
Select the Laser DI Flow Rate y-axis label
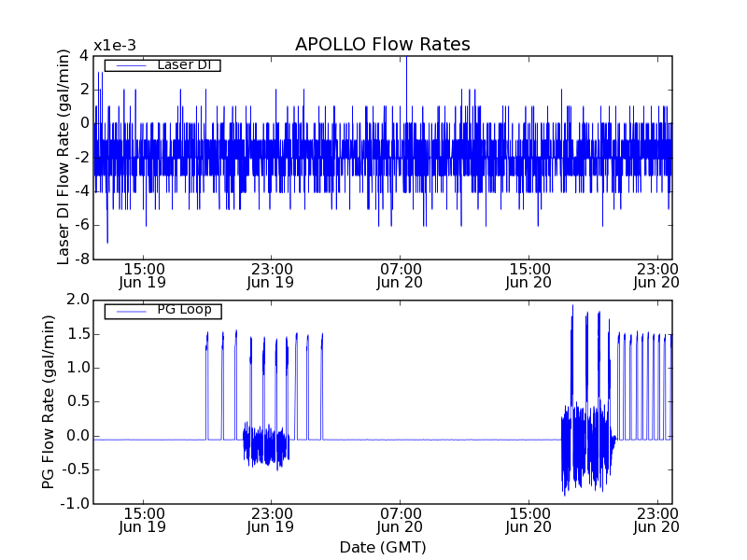click(x=63, y=157)
